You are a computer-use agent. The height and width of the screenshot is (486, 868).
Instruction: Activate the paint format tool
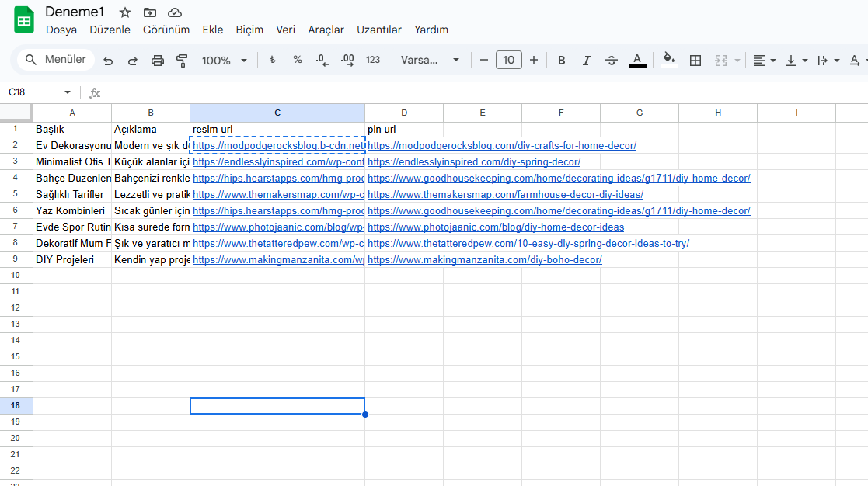click(x=182, y=61)
